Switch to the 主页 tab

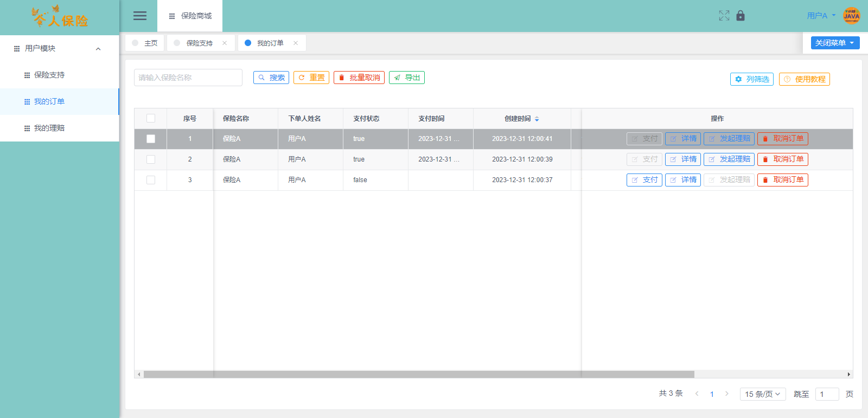pyautogui.click(x=150, y=43)
